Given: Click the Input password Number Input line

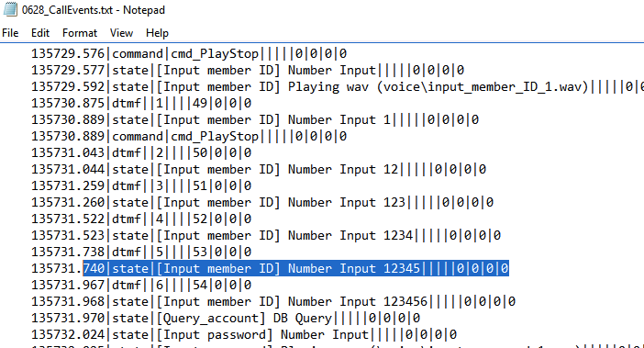Looking at the screenshot, I should click(244, 334).
